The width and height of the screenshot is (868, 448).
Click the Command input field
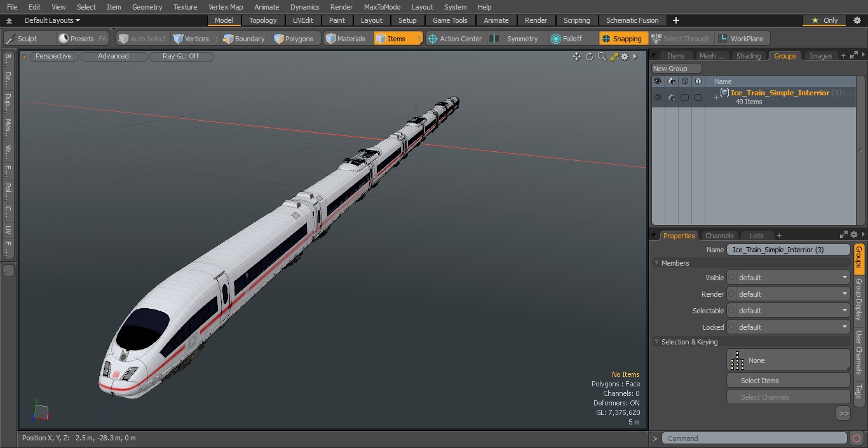[754, 438]
